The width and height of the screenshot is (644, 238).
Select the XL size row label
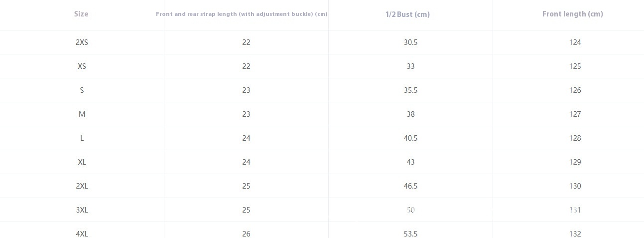(x=82, y=162)
